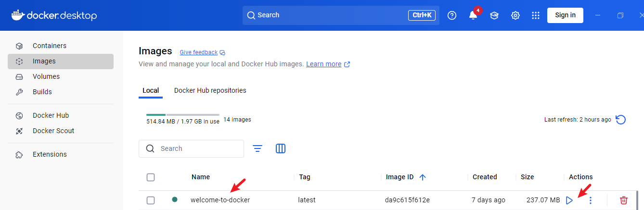Switch to Docker Hub repositories tab
Image resolution: width=644 pixels, height=210 pixels.
(210, 90)
